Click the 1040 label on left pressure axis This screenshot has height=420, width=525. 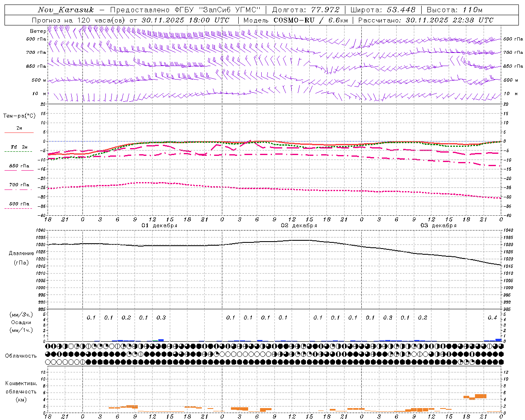41,231
